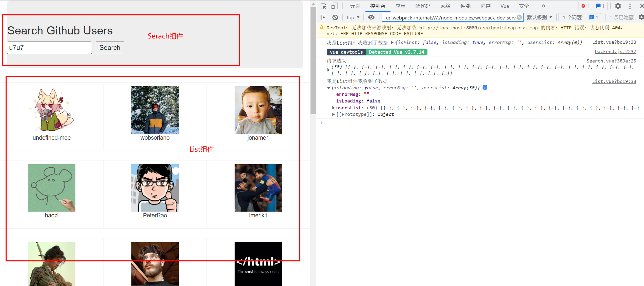Click the PeterRao avatar thumbnail
644x286 pixels.
pyautogui.click(x=155, y=188)
